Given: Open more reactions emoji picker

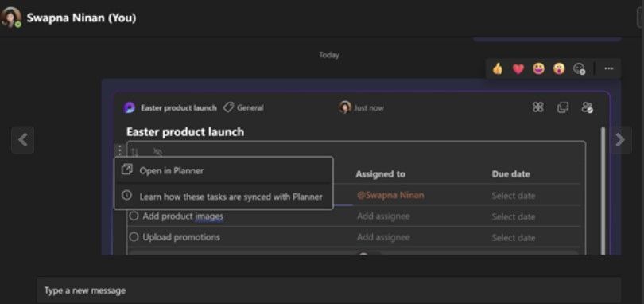Looking at the screenshot, I should 579,68.
